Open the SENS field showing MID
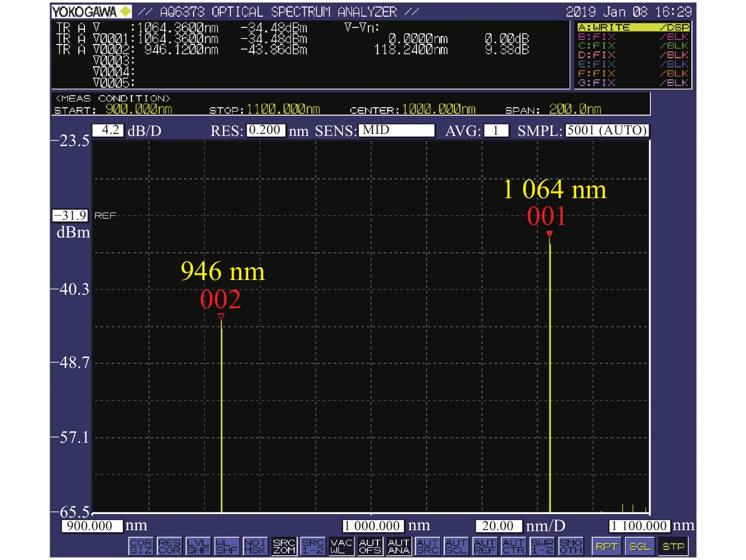Image resolution: width=746 pixels, height=560 pixels. click(x=396, y=130)
